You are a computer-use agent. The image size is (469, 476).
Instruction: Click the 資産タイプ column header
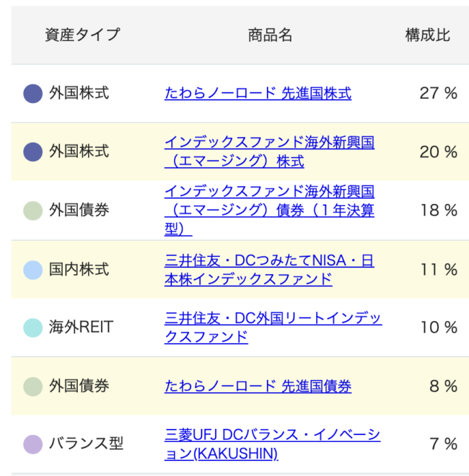(83, 35)
